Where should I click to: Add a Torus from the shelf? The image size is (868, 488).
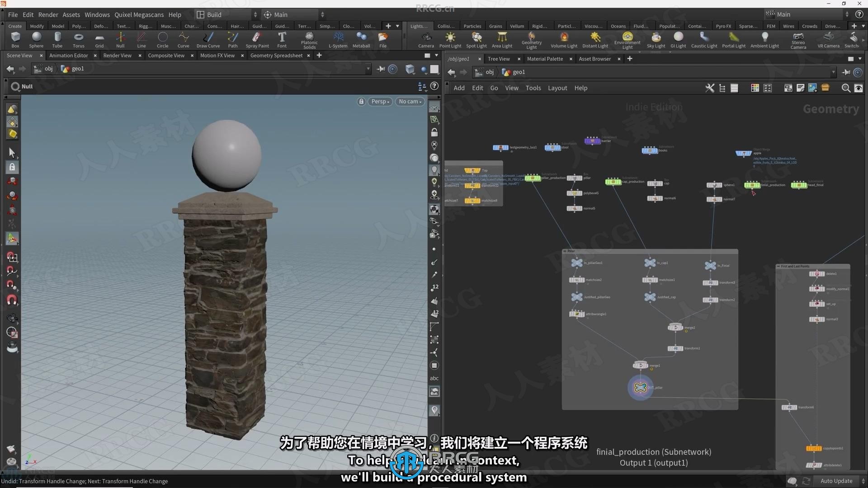coord(79,39)
